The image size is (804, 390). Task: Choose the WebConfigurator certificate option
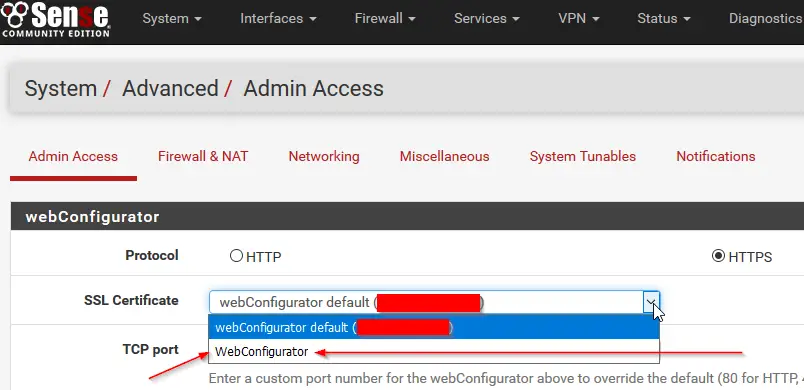[433, 352]
